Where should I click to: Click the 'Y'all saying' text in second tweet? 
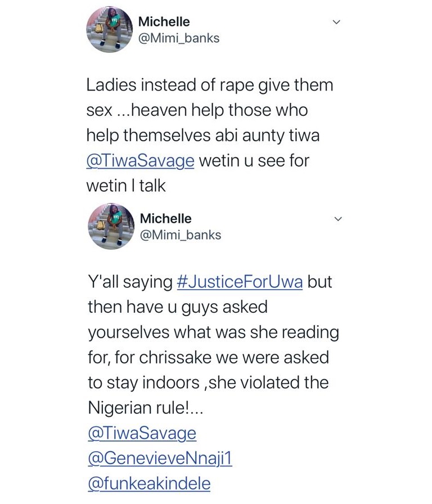point(129,281)
